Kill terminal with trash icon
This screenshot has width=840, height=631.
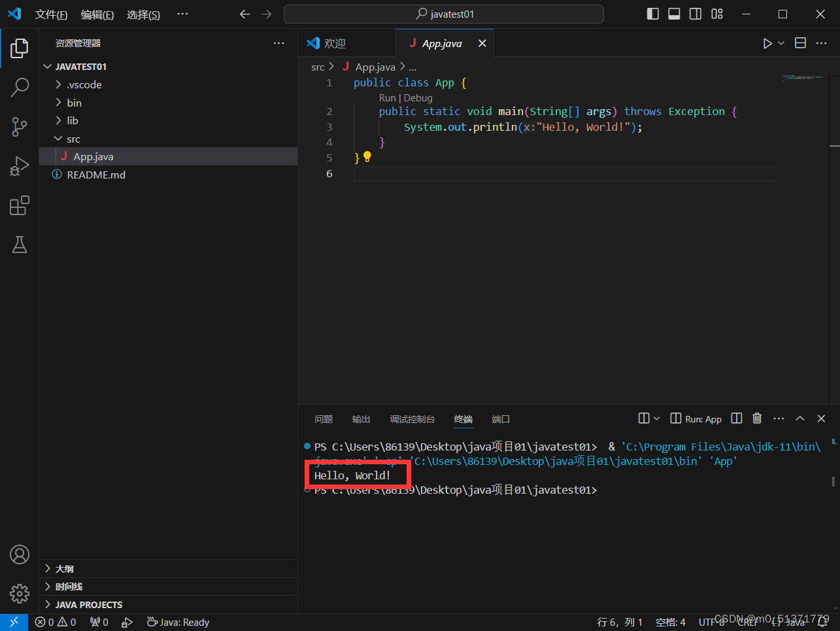click(757, 418)
